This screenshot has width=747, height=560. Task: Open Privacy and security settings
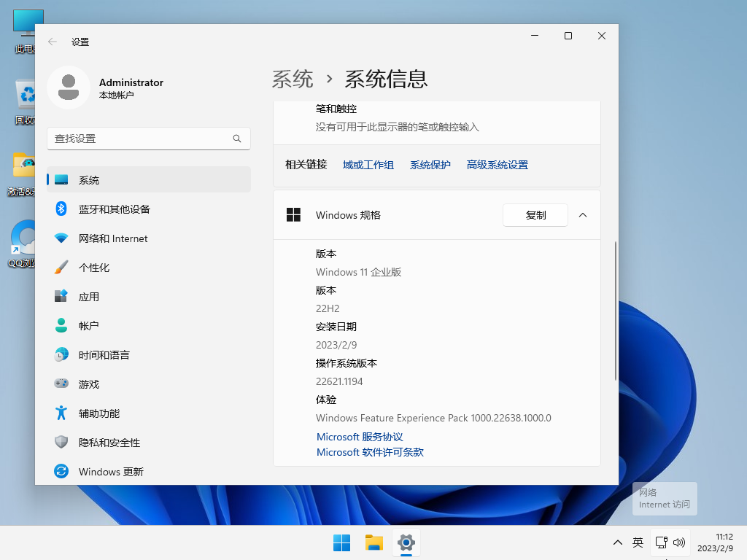pos(109,443)
